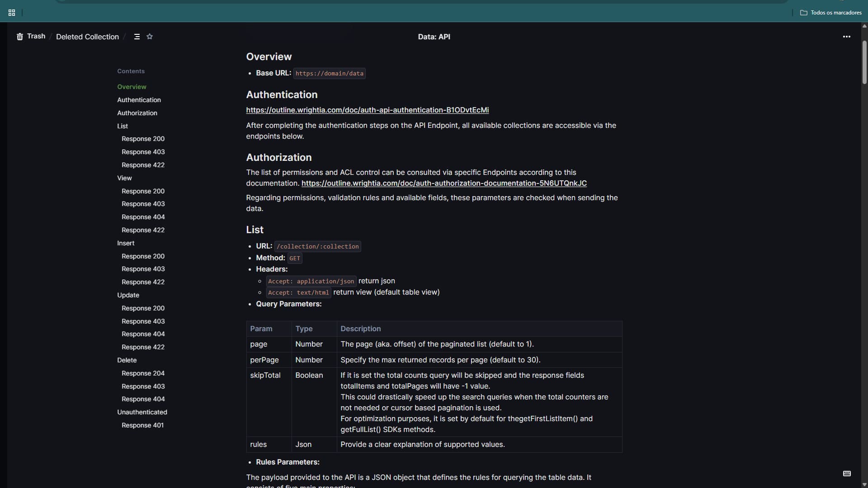Jump to Delete section in contents
This screenshot has width=868, height=488.
[x=127, y=360]
